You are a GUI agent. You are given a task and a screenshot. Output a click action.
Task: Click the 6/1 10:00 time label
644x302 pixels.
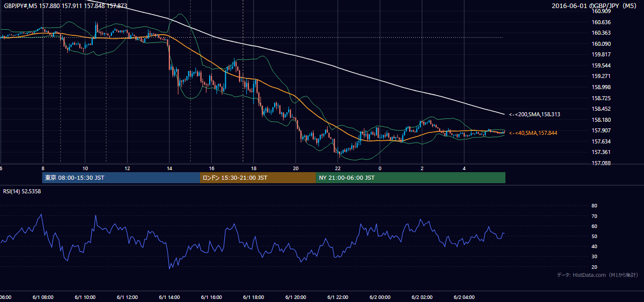tap(85, 297)
